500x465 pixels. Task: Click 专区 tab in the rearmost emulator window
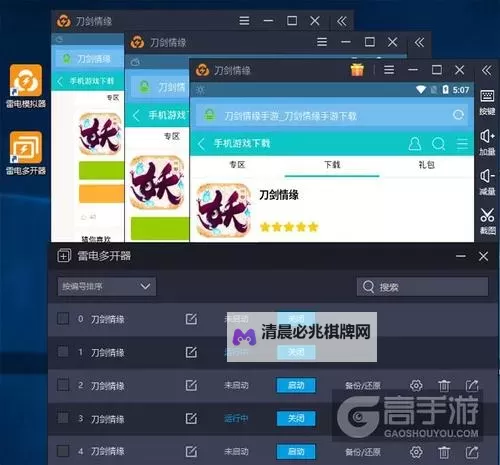pos(113,97)
